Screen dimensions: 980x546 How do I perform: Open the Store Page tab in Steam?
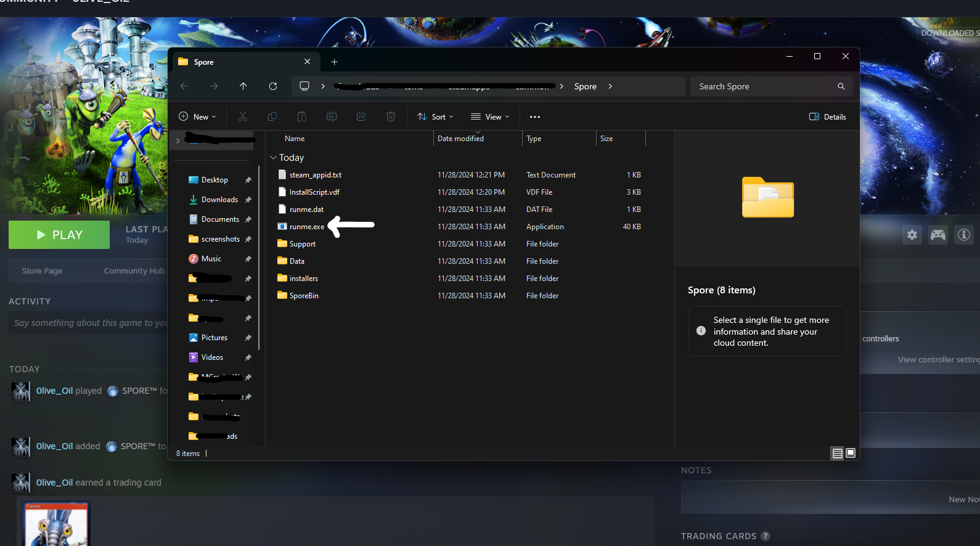pos(42,271)
